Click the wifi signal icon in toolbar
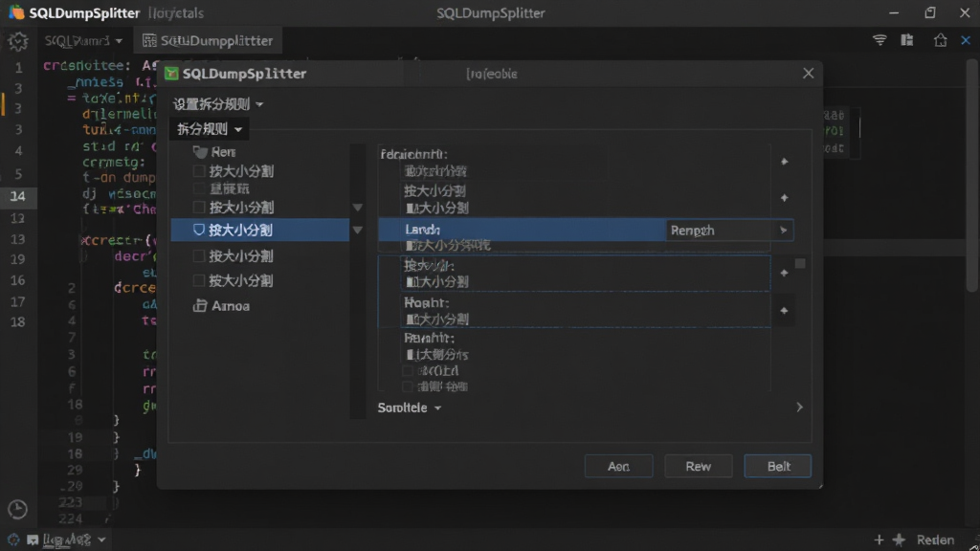The width and height of the screenshot is (980, 551). click(x=880, y=40)
